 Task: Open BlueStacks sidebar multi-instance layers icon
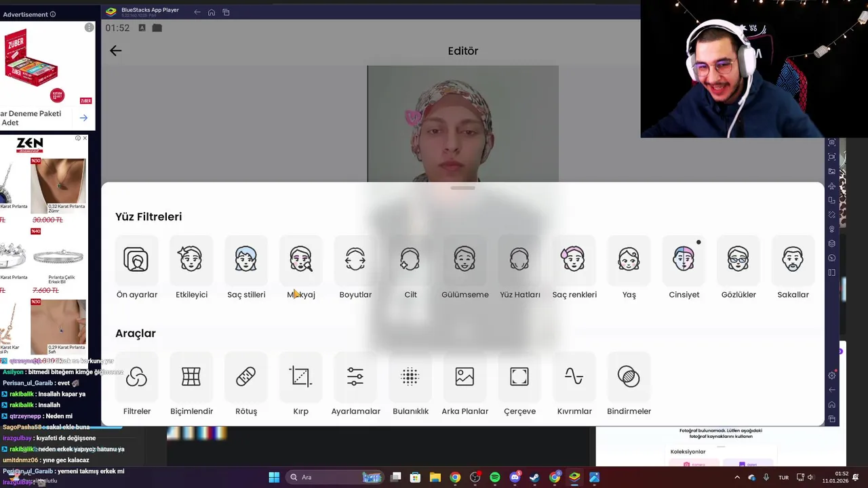pyautogui.click(x=832, y=243)
